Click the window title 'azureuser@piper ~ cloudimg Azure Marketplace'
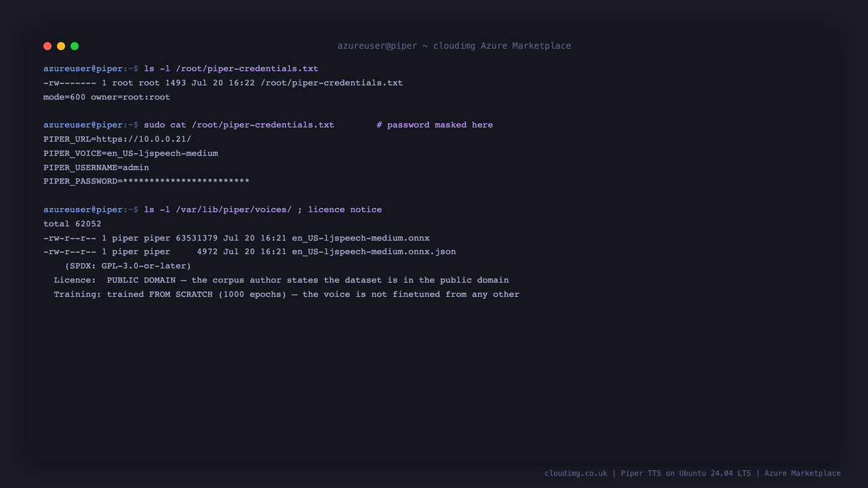This screenshot has width=868, height=488. click(454, 46)
